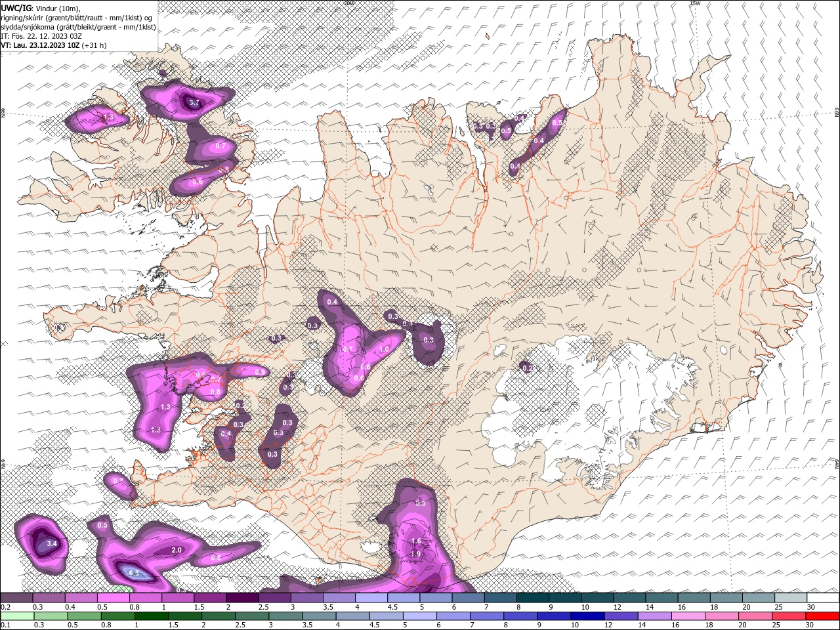Pick the bright pink 0.5 snow legend swatch
The width and height of the screenshot is (840, 630).
pos(114,597)
